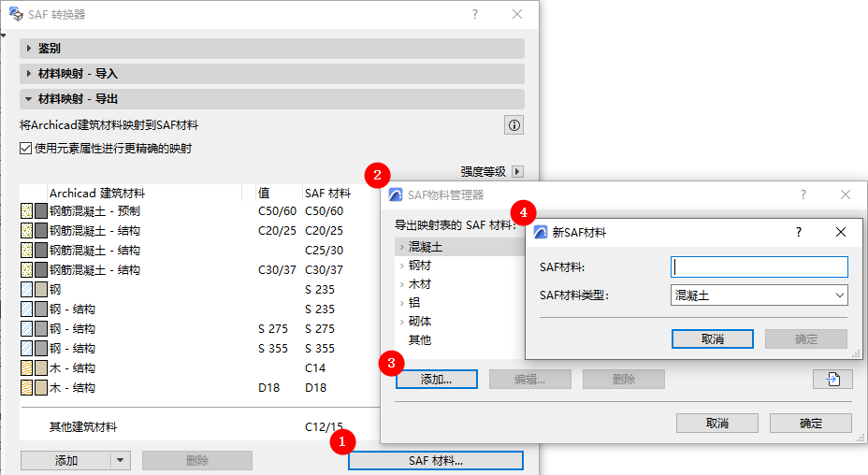Expand the 砌体 tree node

pos(402,322)
